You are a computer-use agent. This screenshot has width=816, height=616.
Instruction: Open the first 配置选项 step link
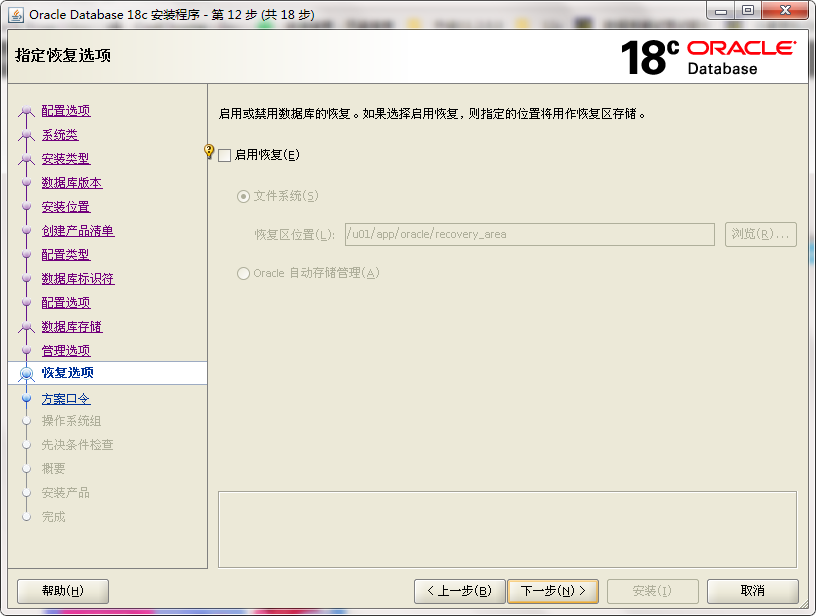coord(66,111)
